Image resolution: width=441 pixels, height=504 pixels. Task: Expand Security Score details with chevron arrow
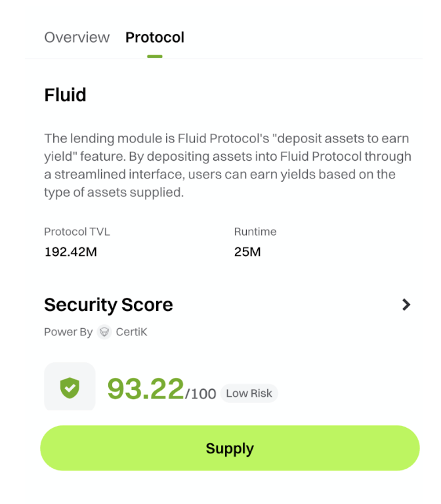point(406,304)
